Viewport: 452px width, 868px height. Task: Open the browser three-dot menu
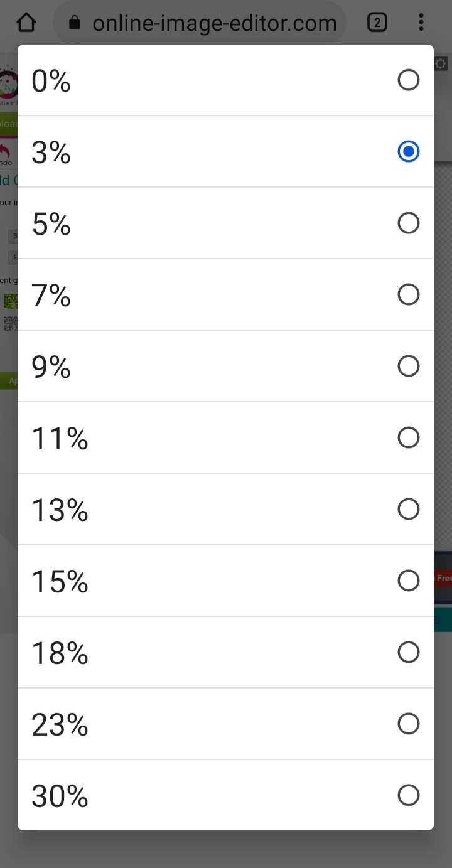(x=421, y=23)
